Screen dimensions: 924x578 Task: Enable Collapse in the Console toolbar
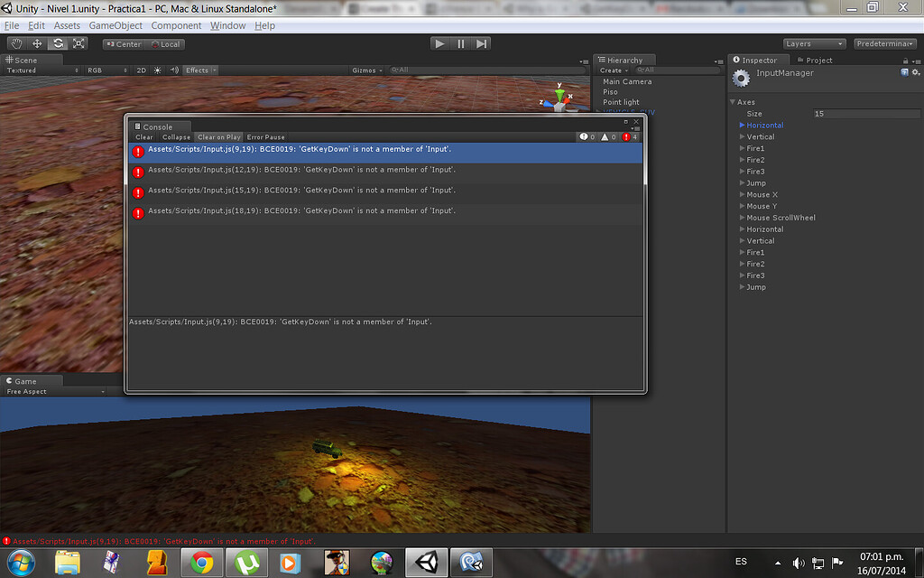click(175, 136)
